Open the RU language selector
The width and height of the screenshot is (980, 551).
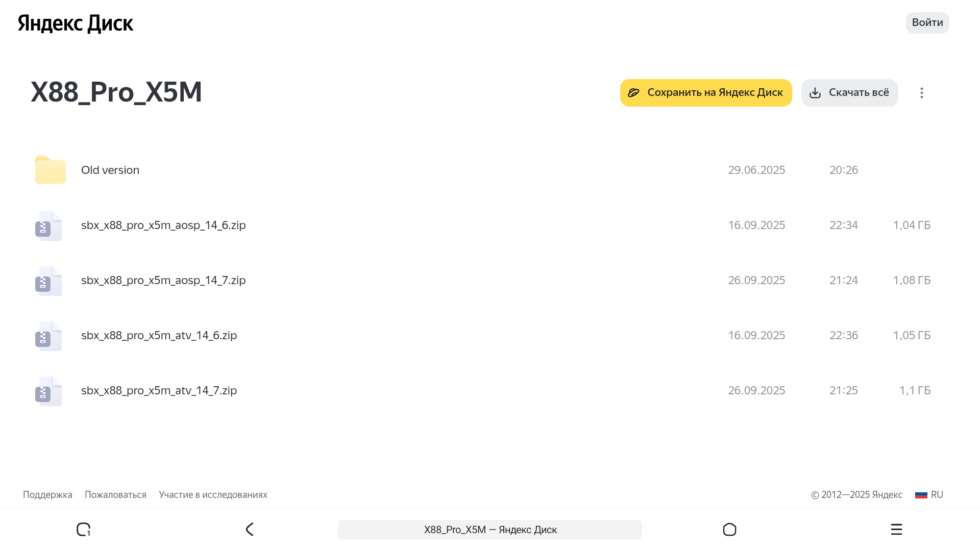929,494
